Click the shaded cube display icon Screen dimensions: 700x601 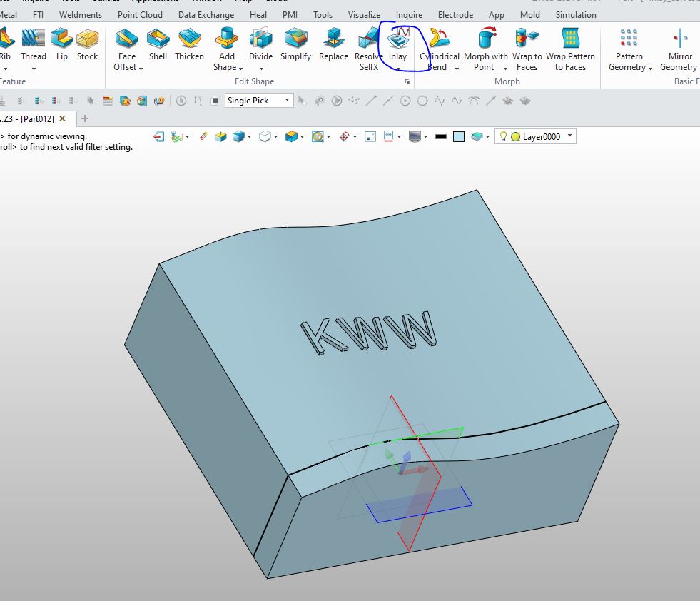pyautogui.click(x=238, y=136)
